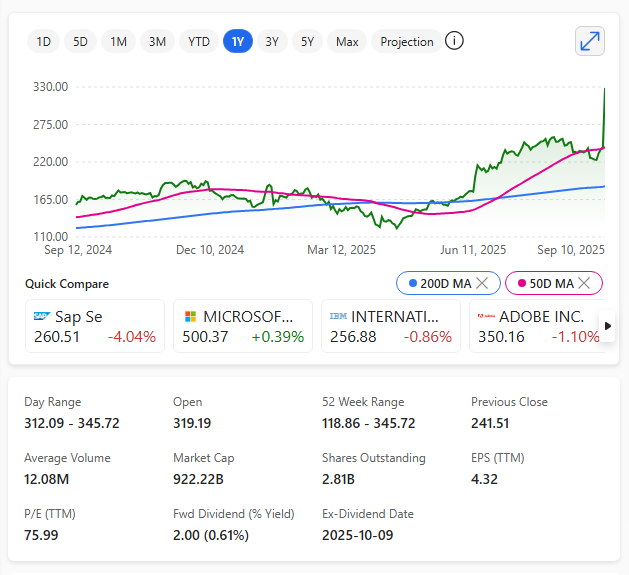
Task: Open the Sap Se compare card
Action: point(95,326)
